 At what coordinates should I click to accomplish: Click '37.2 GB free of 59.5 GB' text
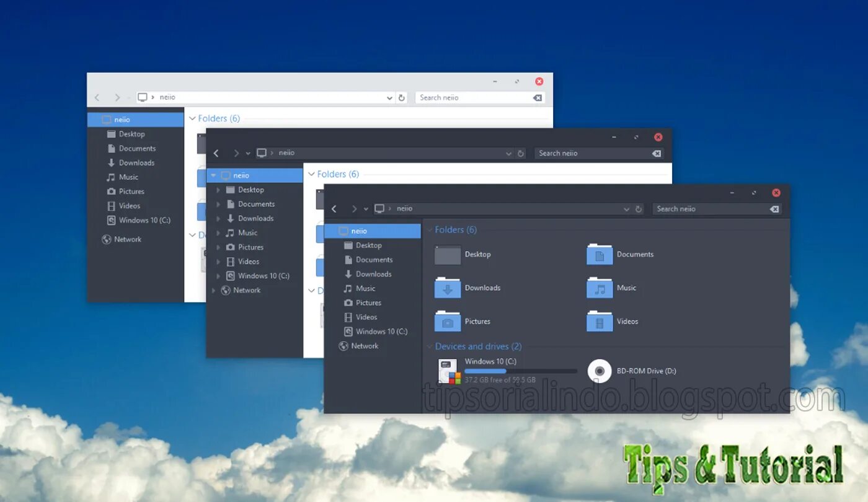500,380
